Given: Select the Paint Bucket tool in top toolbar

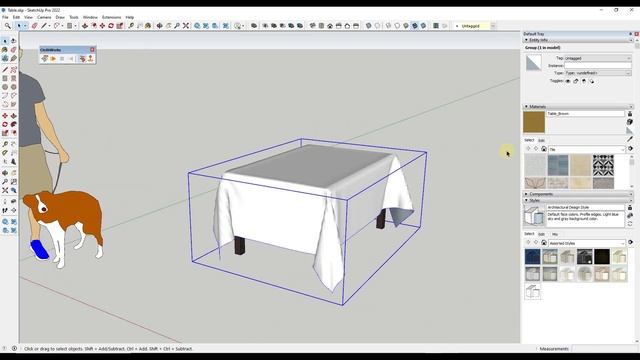Looking at the screenshot, I should pos(148,26).
